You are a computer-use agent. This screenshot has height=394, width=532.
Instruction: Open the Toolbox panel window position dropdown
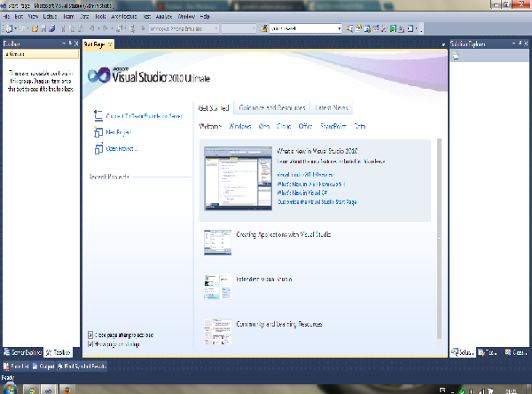(x=64, y=43)
